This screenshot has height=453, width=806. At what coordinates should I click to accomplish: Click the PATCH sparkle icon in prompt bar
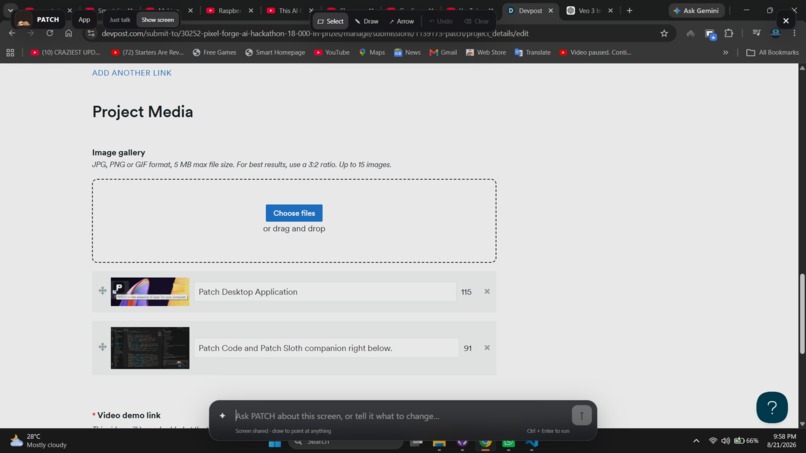(222, 415)
